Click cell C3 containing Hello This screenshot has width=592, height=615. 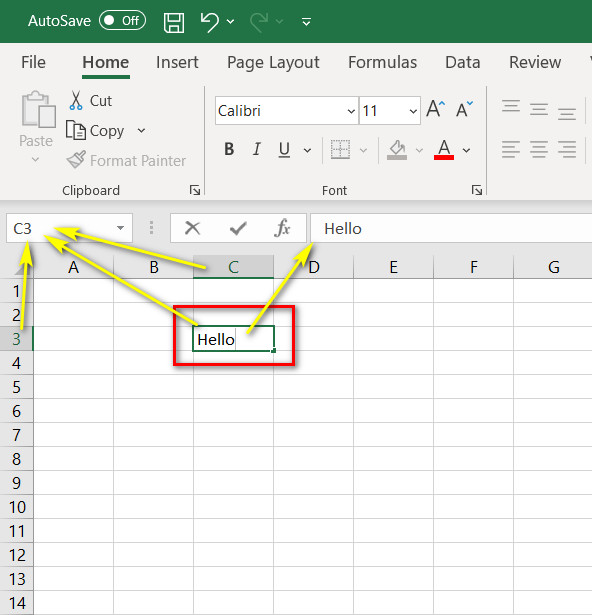tap(233, 339)
